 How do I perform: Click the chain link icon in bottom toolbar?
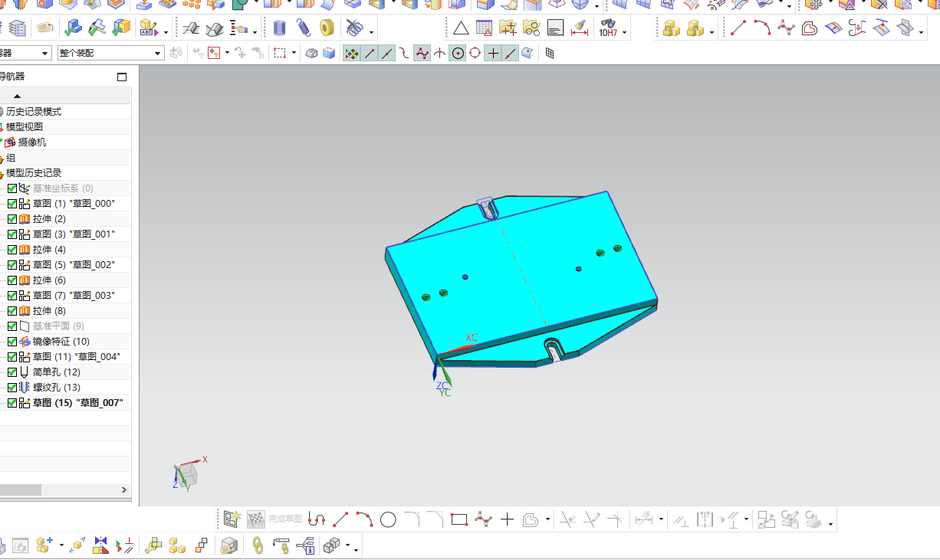258,545
